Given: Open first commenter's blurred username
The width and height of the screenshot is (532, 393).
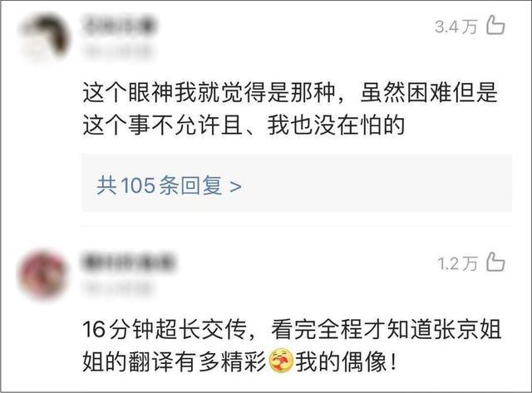Looking at the screenshot, I should (119, 26).
